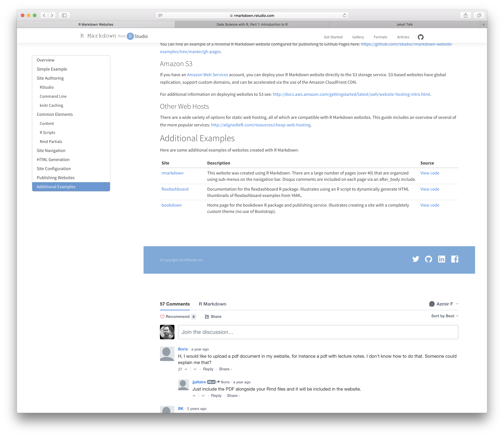Viewport: 504px width, 437px height.
Task: Jump to Overview in the sidebar
Action: click(71, 60)
